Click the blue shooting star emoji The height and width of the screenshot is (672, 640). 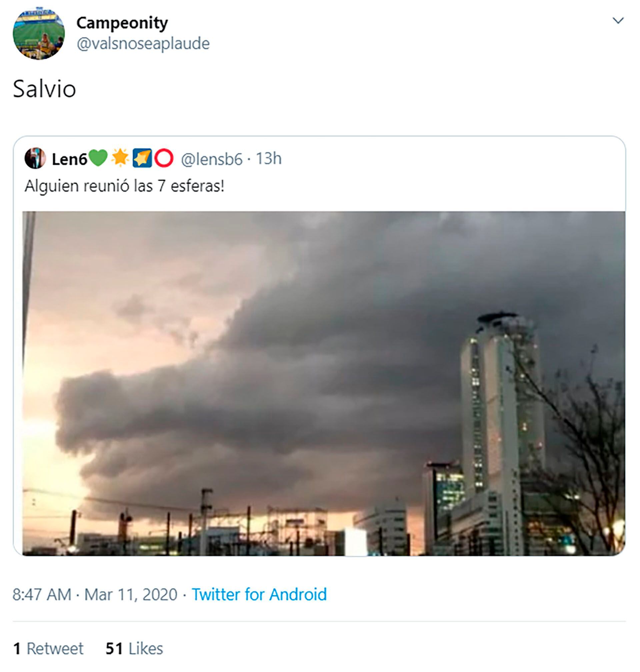point(142,158)
